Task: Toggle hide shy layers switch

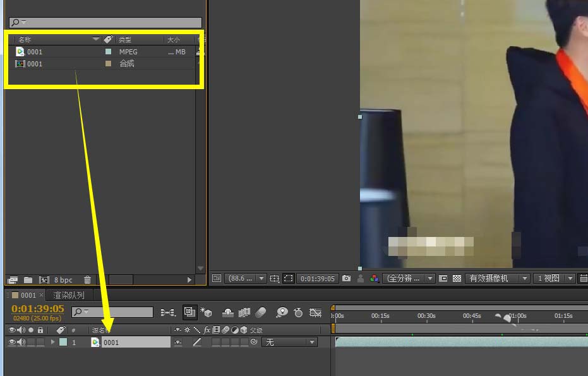Action: pyautogui.click(x=227, y=312)
